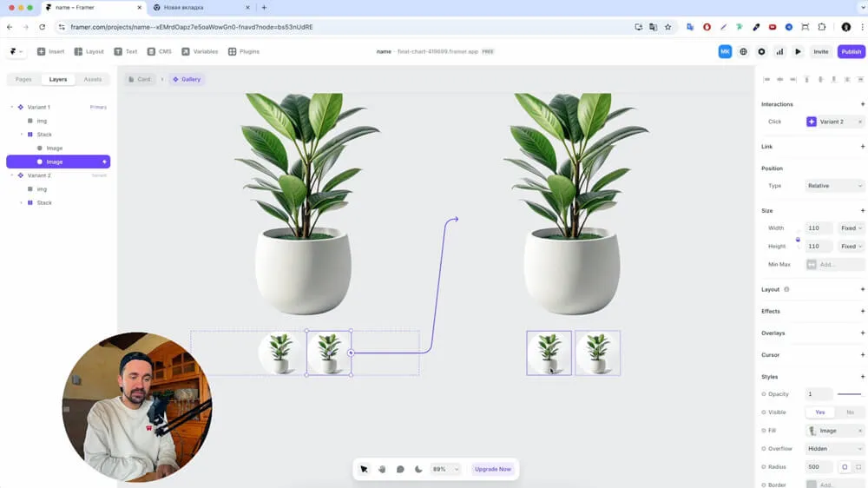Click the highlighted Image layer row
This screenshot has width=868, height=488.
point(58,162)
